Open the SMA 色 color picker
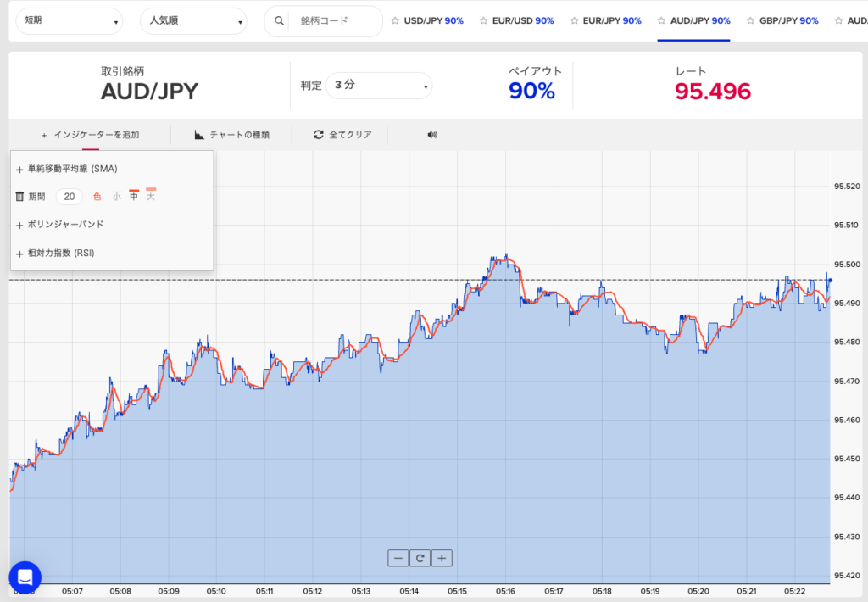This screenshot has height=602, width=868. pos(97,197)
